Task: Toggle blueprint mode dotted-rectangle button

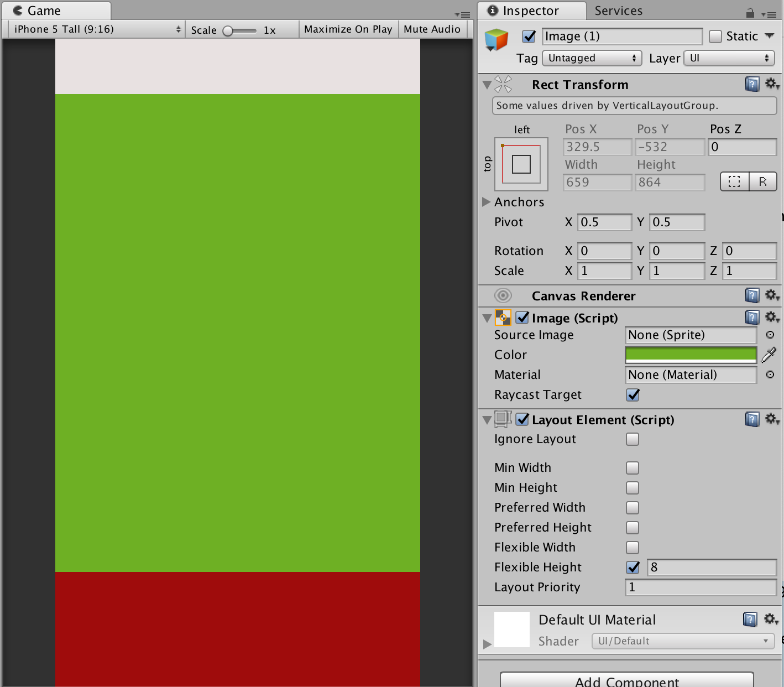Action: click(734, 181)
